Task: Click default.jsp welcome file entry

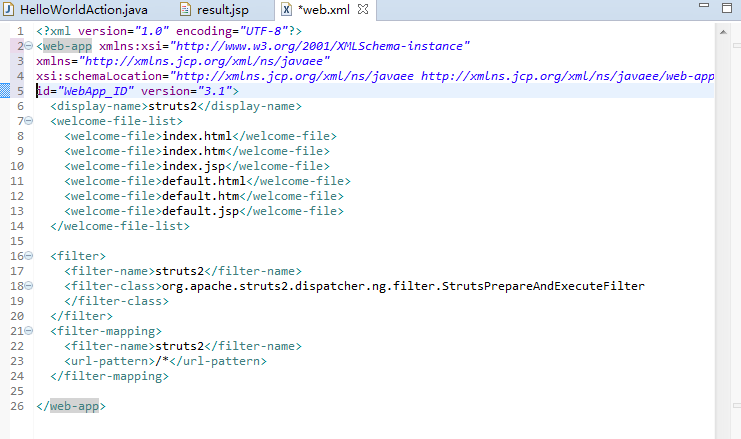Action: (x=201, y=211)
